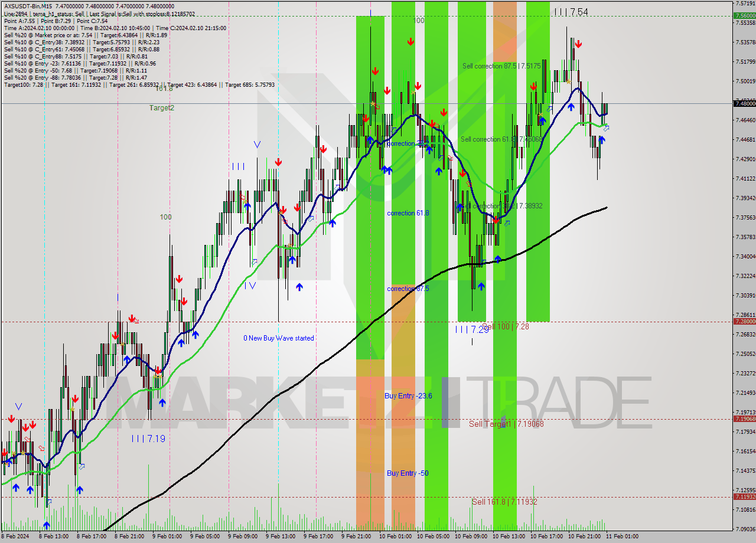
Task: Click the '10 Feb 21:00' time axis label
Action: [585, 537]
